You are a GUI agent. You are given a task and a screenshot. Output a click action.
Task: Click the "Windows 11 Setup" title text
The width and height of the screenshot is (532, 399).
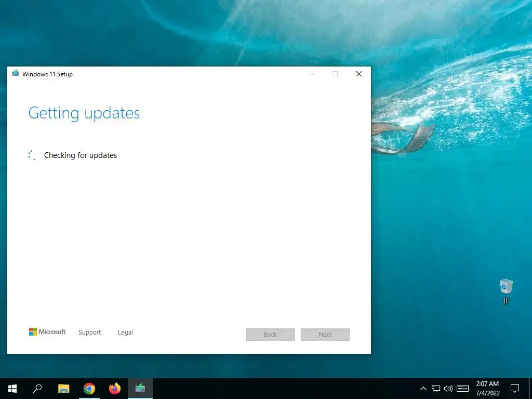(x=47, y=74)
